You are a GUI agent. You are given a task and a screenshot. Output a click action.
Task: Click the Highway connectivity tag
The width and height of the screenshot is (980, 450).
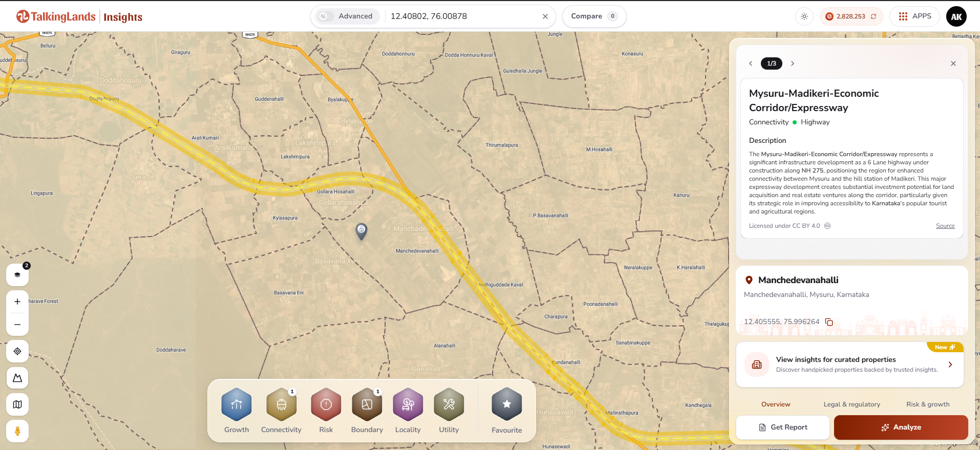[815, 122]
